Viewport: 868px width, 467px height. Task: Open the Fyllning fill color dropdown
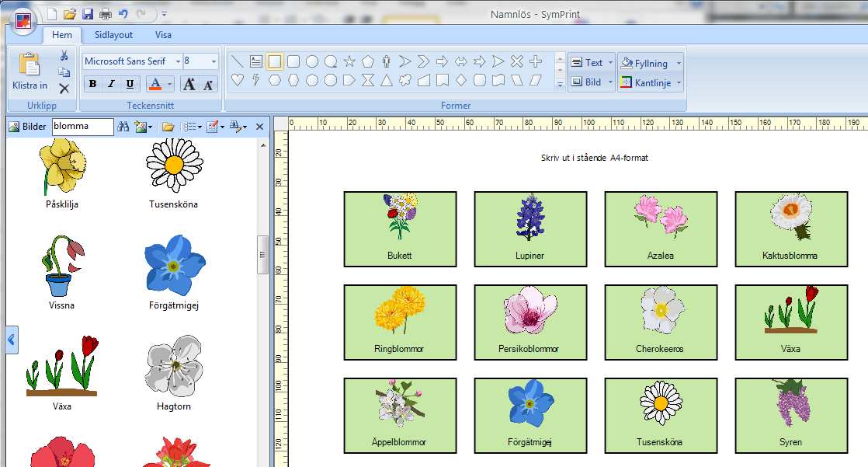679,63
